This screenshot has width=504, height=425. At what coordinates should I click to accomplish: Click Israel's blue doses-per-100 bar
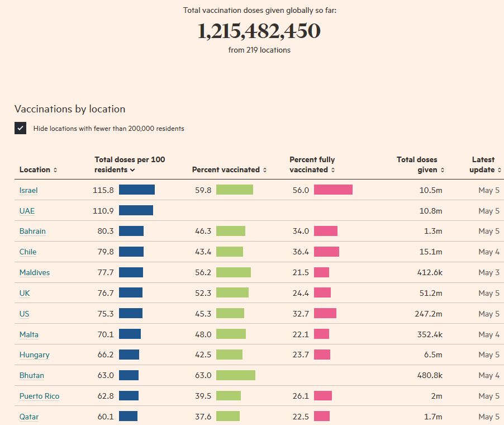point(136,190)
